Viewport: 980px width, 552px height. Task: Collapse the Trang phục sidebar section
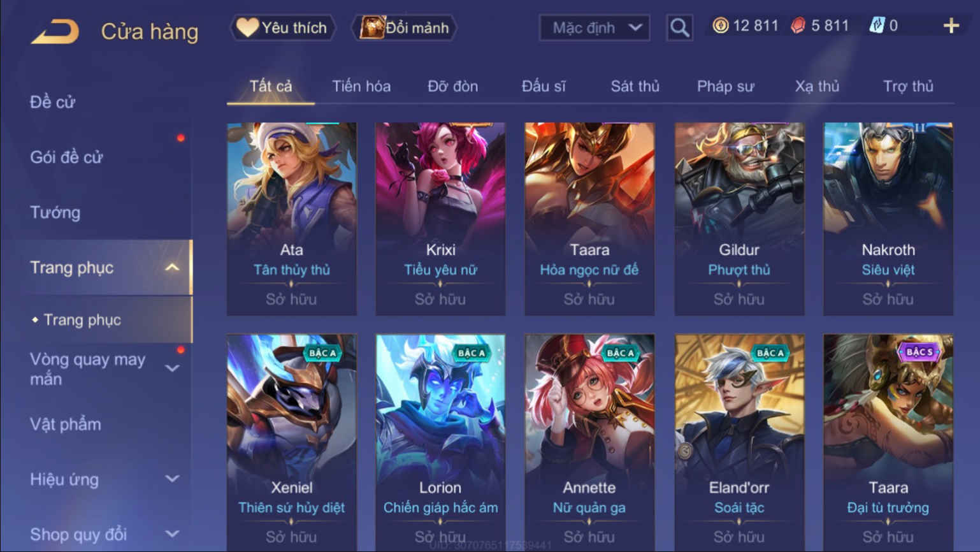tap(172, 268)
